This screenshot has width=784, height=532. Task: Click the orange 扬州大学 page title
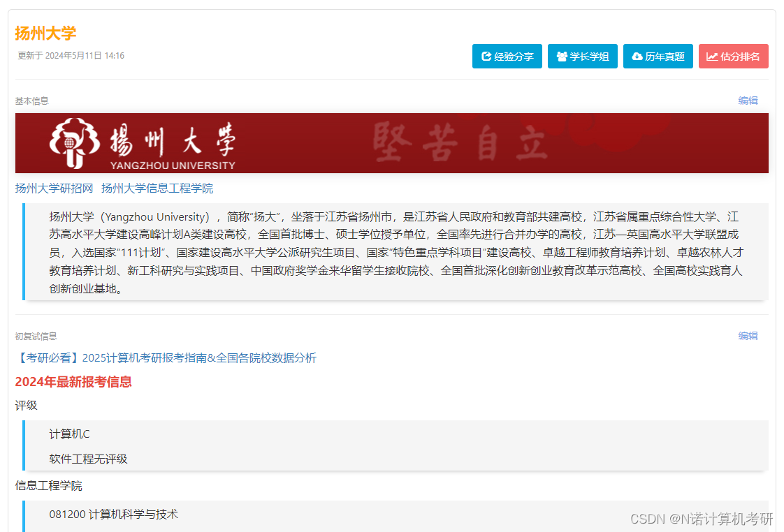[45, 34]
